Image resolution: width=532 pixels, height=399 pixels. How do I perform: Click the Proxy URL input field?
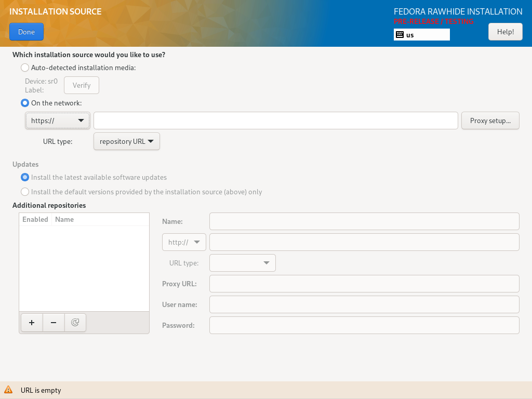point(364,284)
